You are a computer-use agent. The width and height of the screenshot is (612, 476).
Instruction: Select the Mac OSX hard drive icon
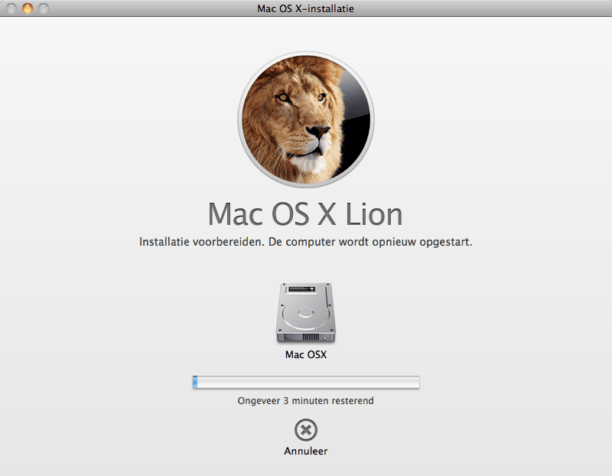tap(306, 313)
